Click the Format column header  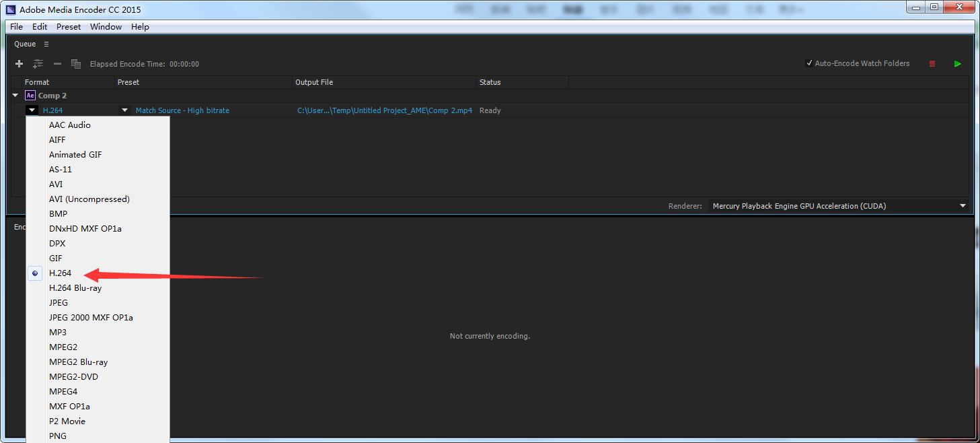[x=37, y=82]
